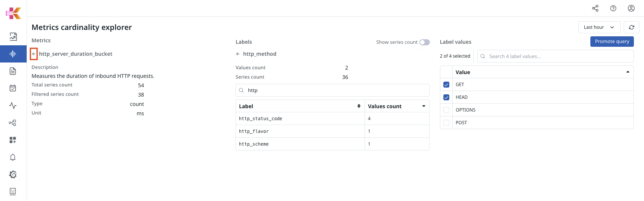Click the share icon in top bar
The height and width of the screenshot is (201, 644).
[595, 8]
